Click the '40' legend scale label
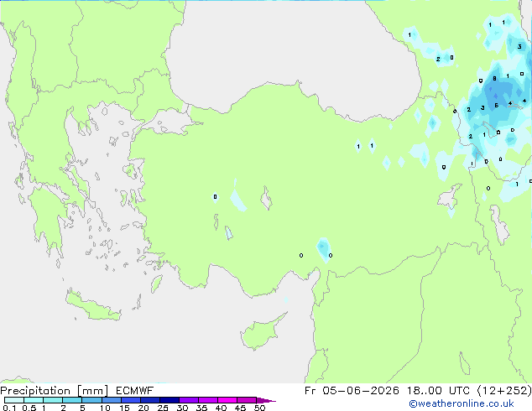 point(221,408)
